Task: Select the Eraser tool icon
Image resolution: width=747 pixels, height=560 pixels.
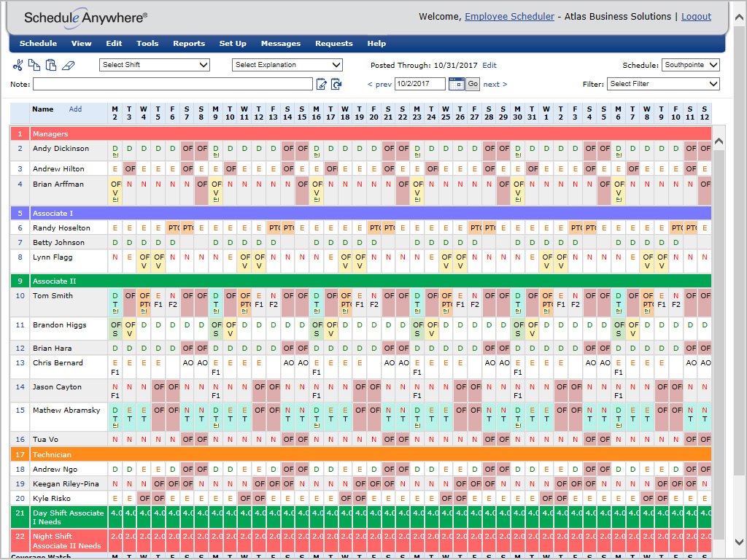Action: coord(69,65)
